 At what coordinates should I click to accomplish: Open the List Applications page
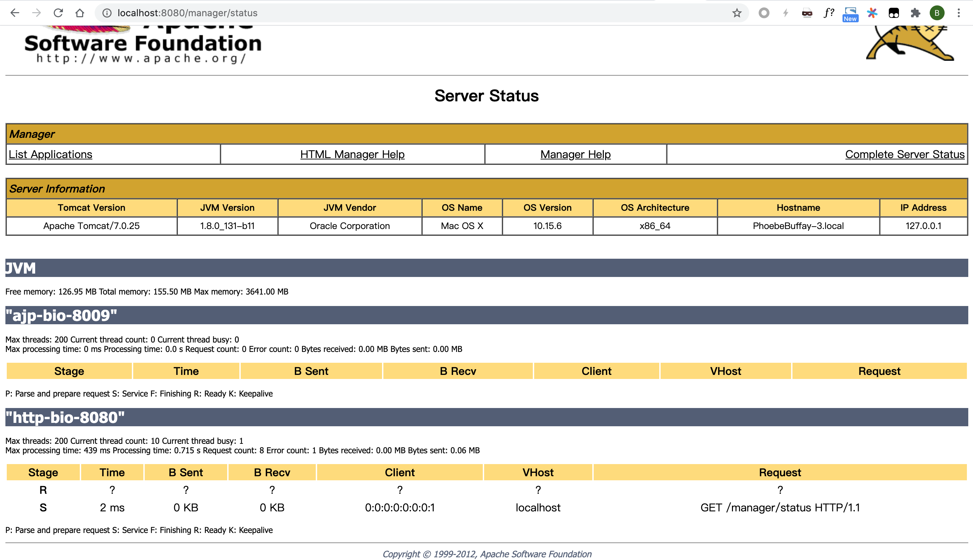pyautogui.click(x=51, y=154)
